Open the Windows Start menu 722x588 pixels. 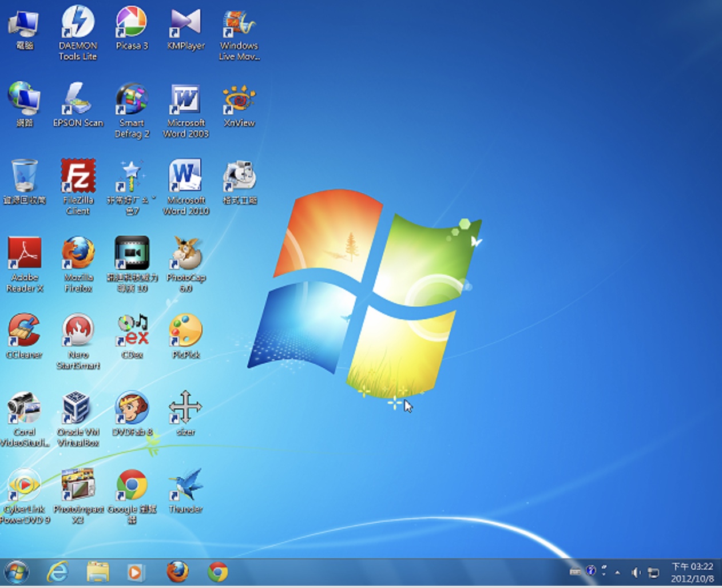coord(16,572)
